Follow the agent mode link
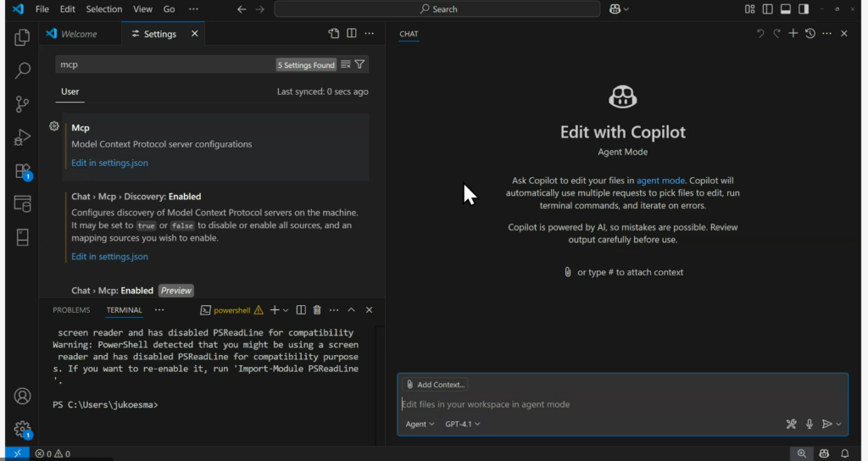868x461 pixels. click(660, 181)
